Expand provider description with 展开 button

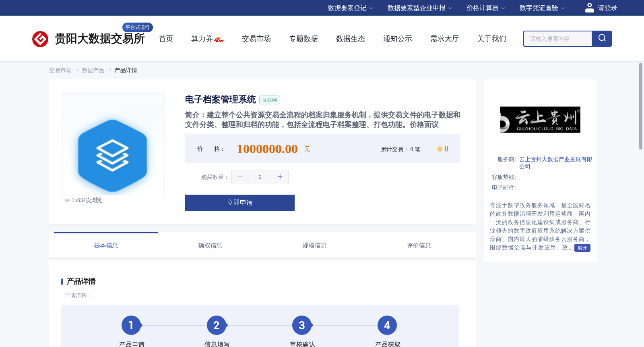pos(582,248)
